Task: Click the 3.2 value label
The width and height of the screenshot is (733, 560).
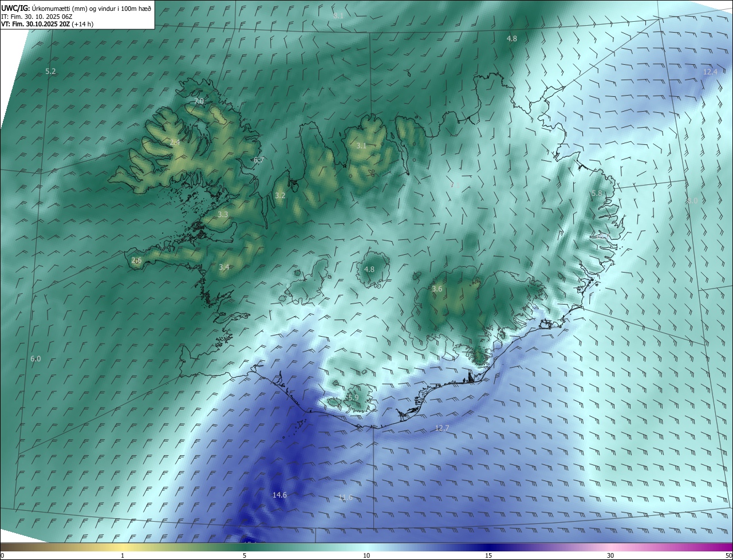Action: 280,196
